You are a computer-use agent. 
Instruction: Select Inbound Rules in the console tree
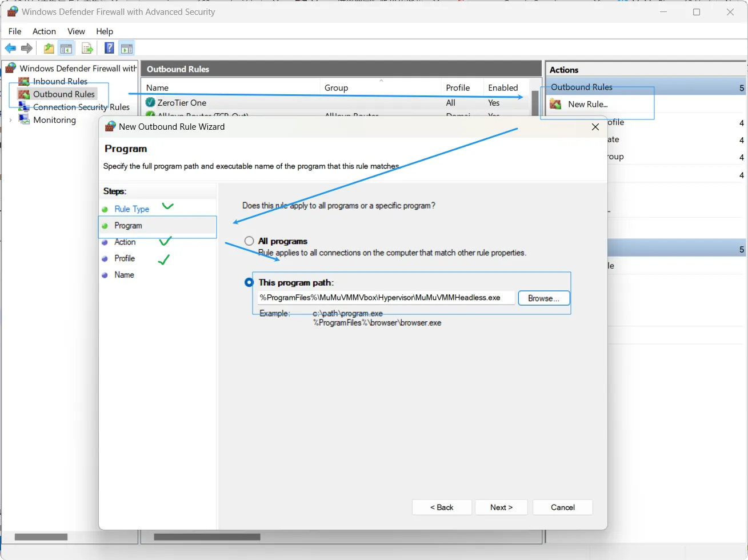coord(60,81)
